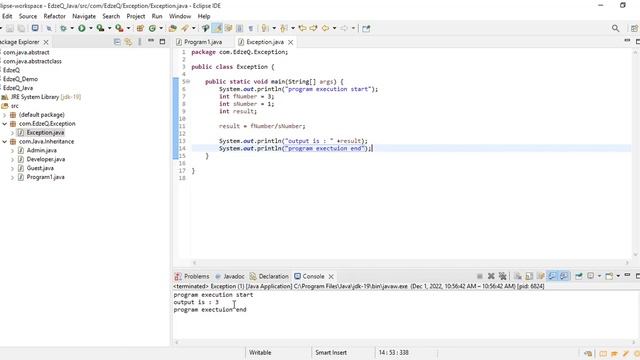Click the Writable status bar entry
Viewport: 640px width, 360px height.
coord(260,352)
